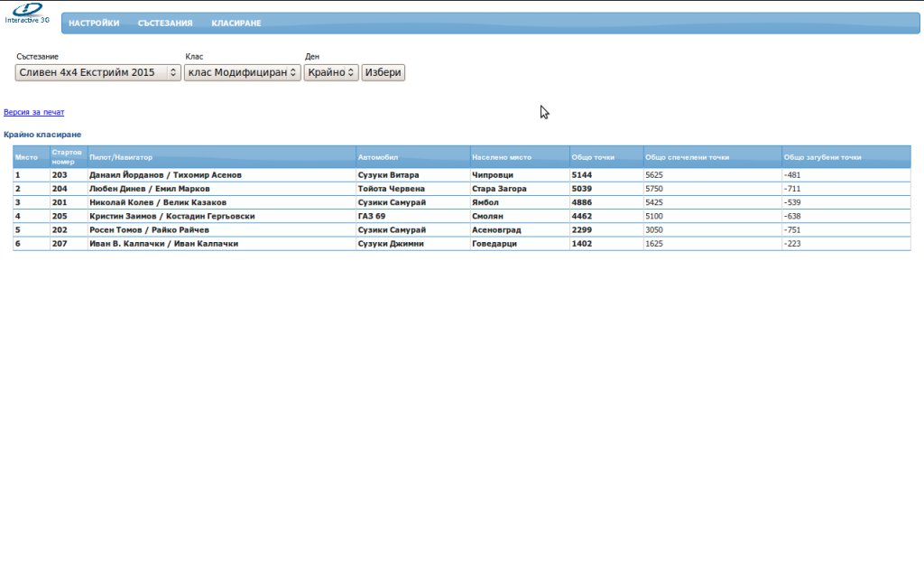Click the Пилот/Навигатор column header
The image size is (924, 578).
coord(121,157)
